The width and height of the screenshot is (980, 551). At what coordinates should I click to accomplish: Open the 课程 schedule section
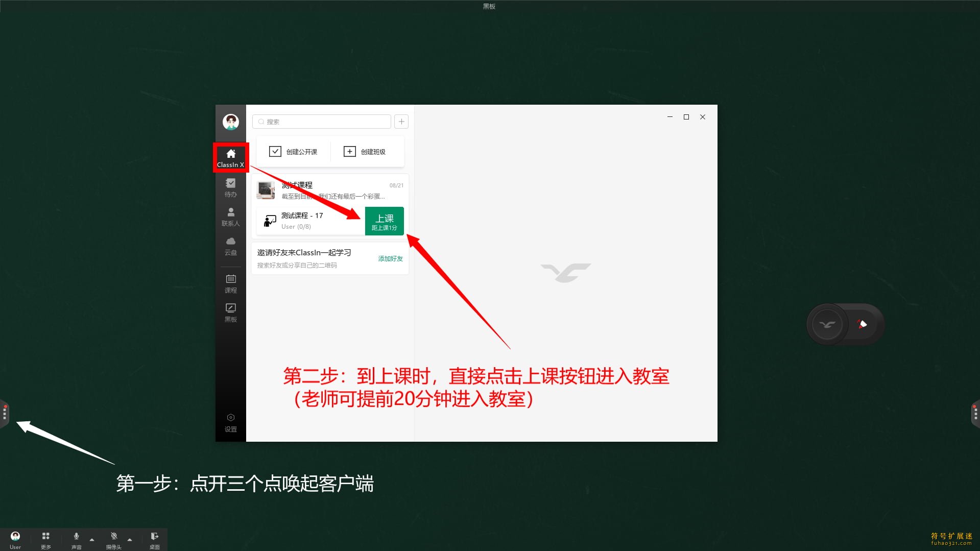pos(231,283)
